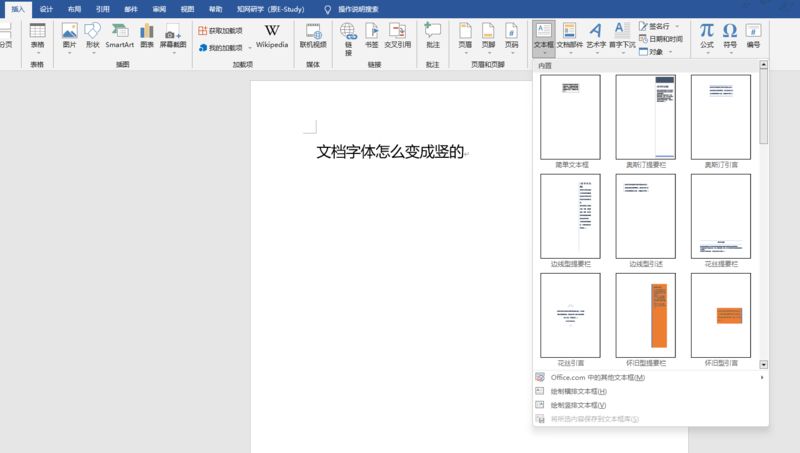Open the 图表 chart insert icon
Screen dimensions: 800x453
click(x=147, y=36)
